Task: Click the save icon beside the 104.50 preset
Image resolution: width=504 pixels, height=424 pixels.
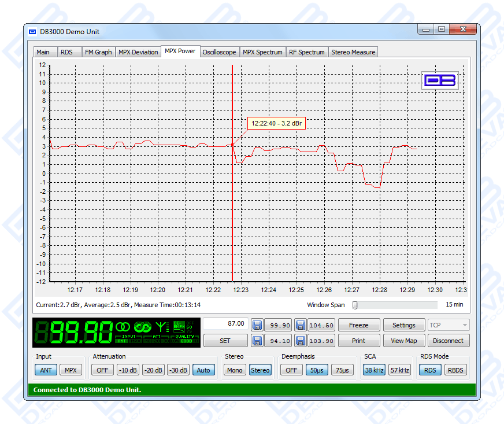Action: (301, 325)
